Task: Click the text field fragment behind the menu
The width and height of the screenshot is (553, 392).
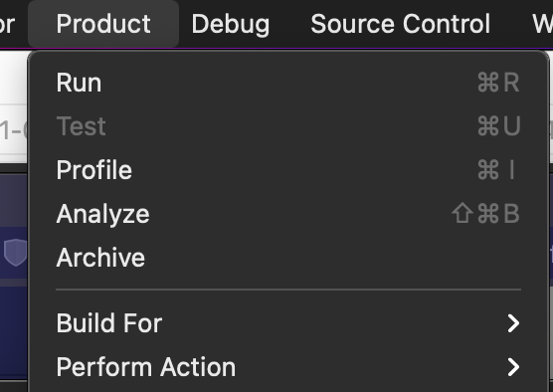Action: tap(13, 130)
